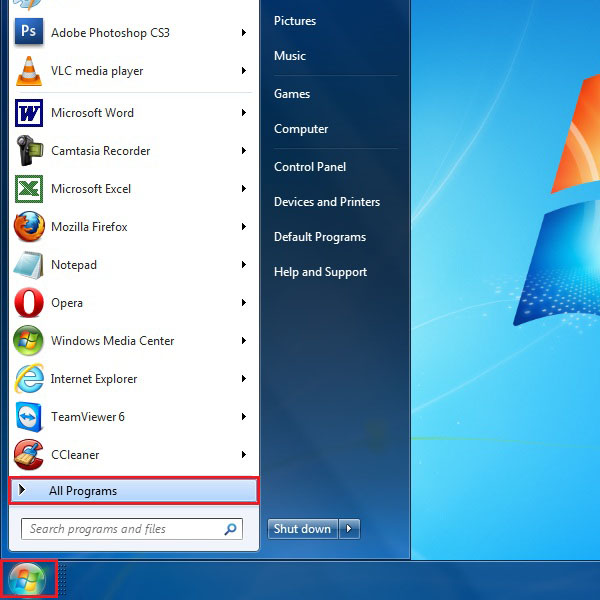Click the magnifier icon in search box
This screenshot has width=600, height=600.
click(230, 529)
